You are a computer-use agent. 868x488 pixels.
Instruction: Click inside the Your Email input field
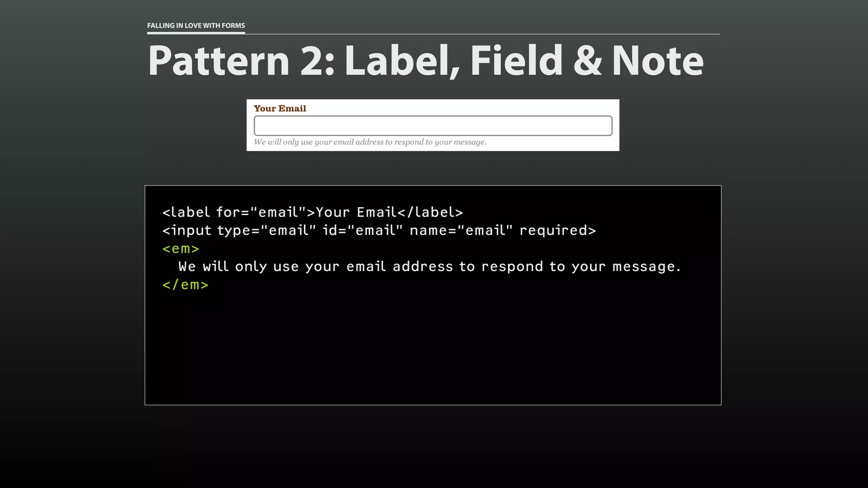click(x=433, y=126)
